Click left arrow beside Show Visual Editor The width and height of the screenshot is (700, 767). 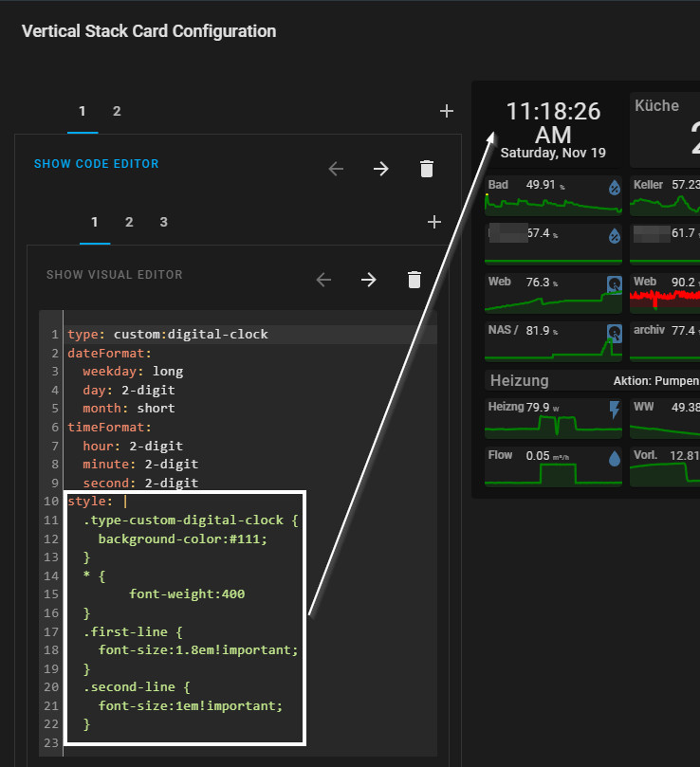point(323,280)
